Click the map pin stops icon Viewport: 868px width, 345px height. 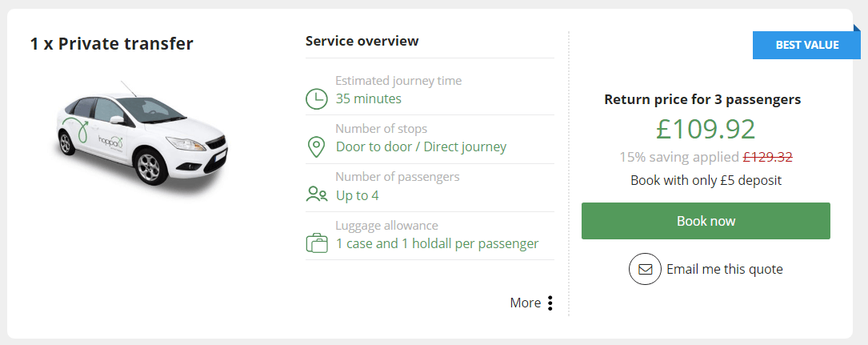point(317,147)
